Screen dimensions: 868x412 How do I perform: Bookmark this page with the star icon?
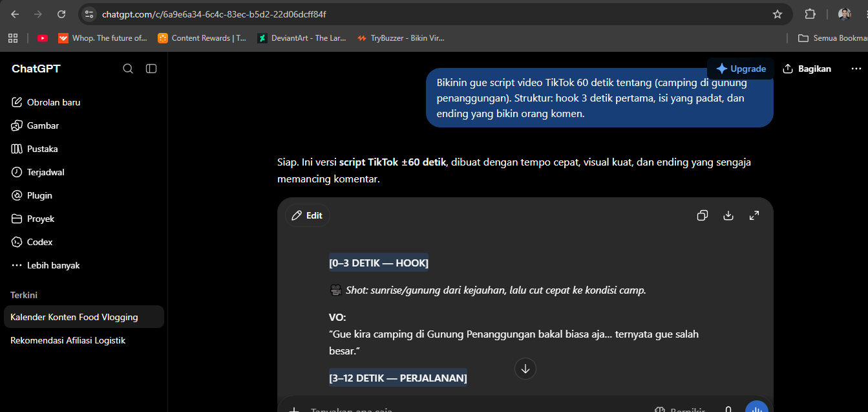[778, 14]
